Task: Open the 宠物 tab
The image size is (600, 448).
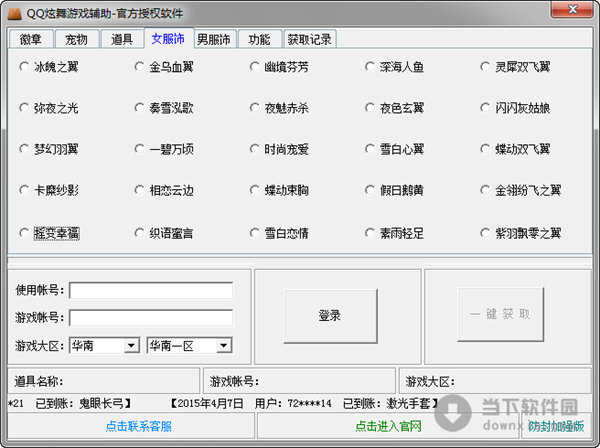Action: [76, 39]
